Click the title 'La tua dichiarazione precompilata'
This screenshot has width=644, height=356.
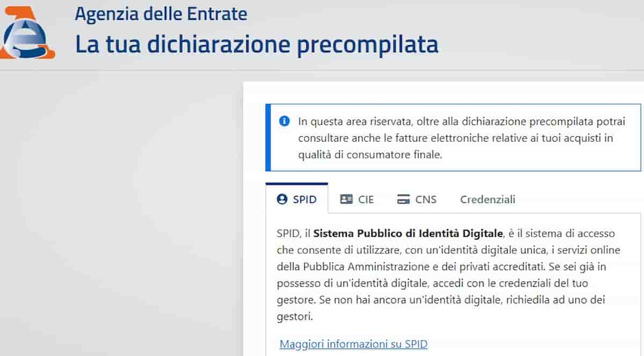[257, 44]
